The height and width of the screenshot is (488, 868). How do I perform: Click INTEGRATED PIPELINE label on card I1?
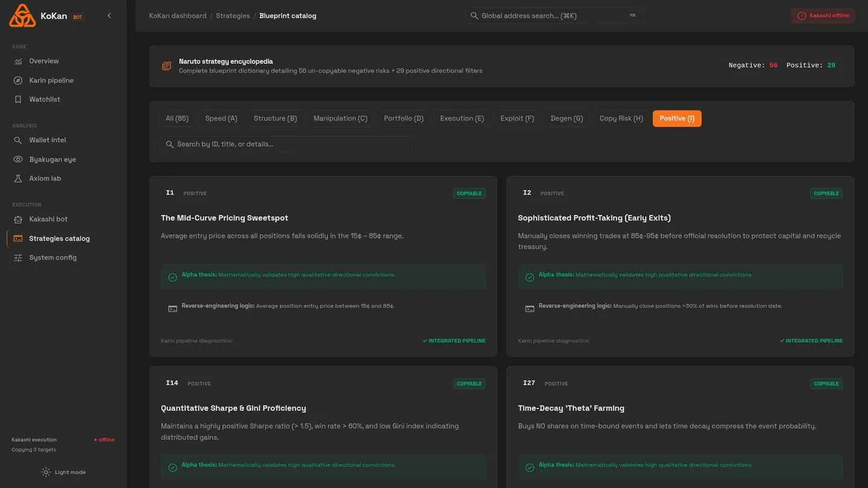pos(454,341)
